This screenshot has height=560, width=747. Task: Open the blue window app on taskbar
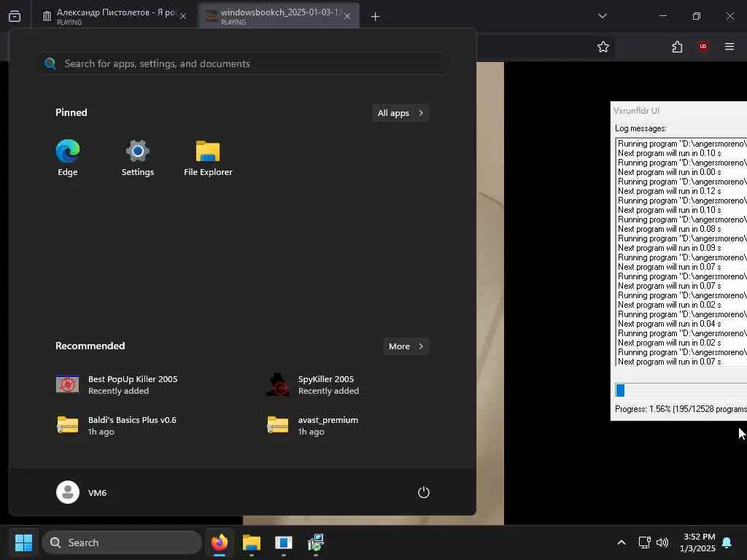point(284,542)
